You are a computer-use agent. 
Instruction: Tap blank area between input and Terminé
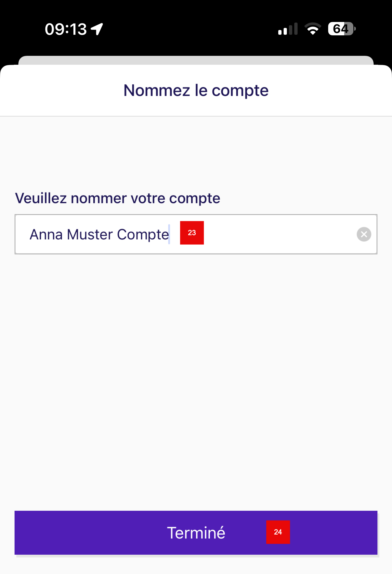click(196, 380)
